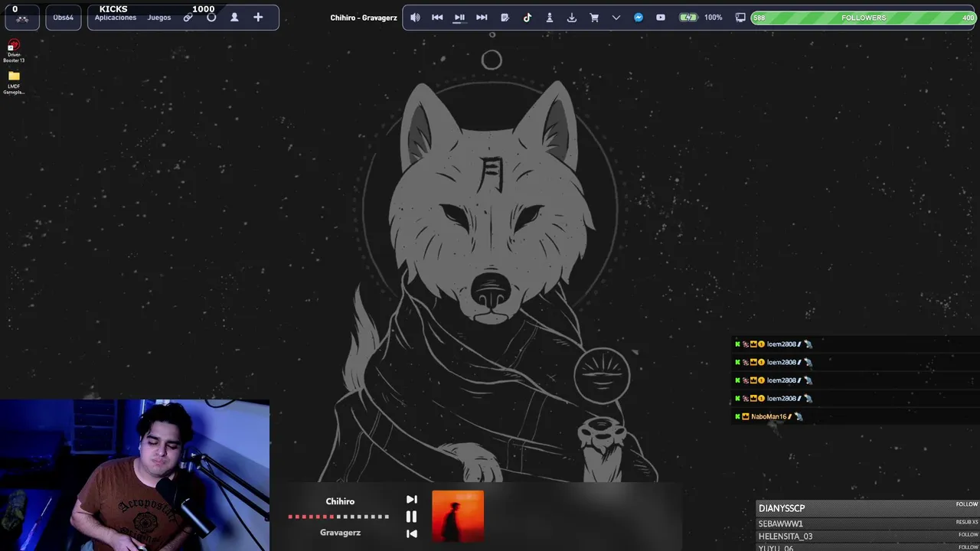The width and height of the screenshot is (980, 551).
Task: Skip to next track in the top bar
Action: coord(482,18)
